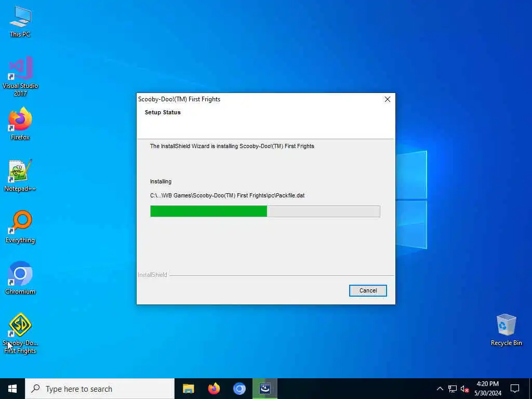This screenshot has width=532, height=399.
Task: Select the Firefox desktop shortcut
Action: tap(20, 124)
